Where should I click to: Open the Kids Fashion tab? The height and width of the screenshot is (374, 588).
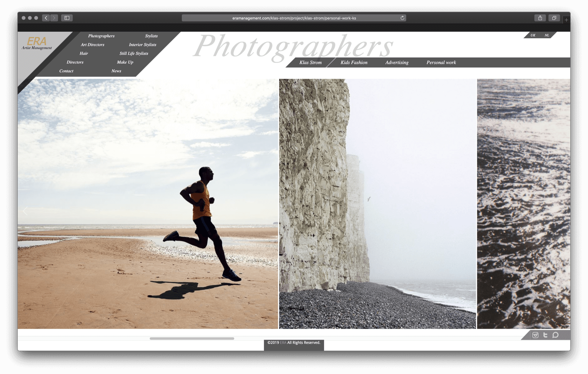(x=354, y=62)
